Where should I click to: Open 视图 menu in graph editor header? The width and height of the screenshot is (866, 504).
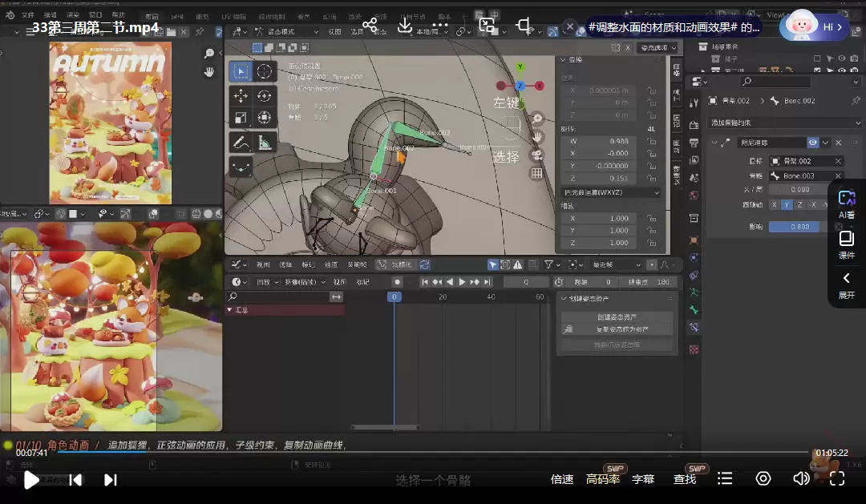pos(263,265)
